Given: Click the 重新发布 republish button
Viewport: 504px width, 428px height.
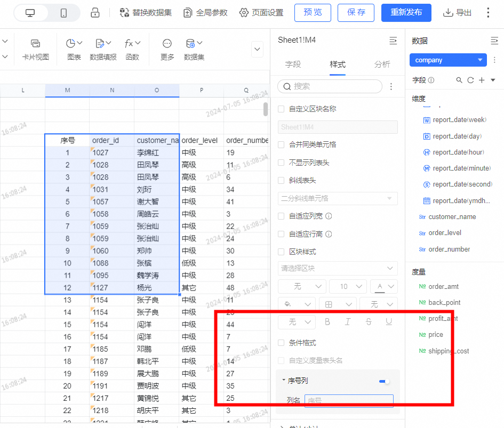Looking at the screenshot, I should pyautogui.click(x=406, y=12).
